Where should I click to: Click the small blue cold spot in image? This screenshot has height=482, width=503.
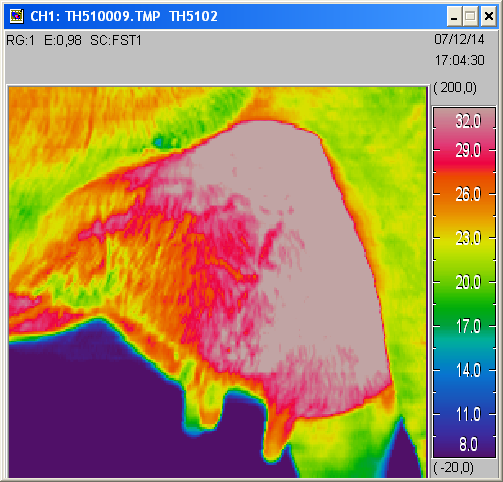(x=158, y=143)
